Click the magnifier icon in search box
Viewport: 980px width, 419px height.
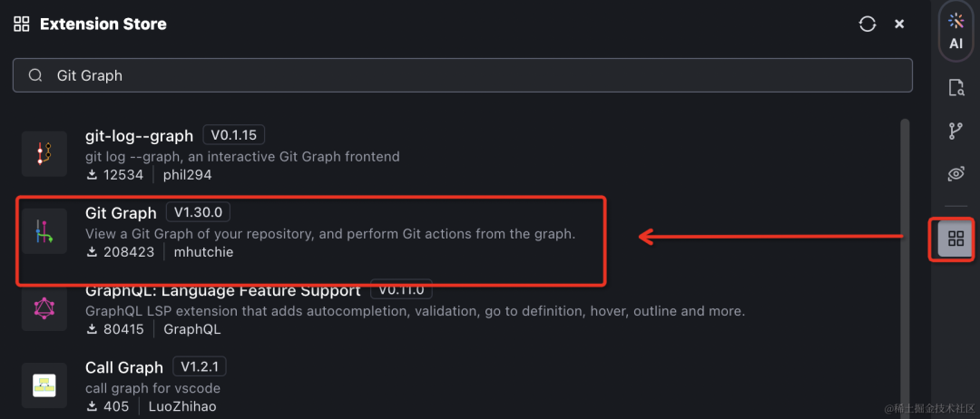point(36,75)
